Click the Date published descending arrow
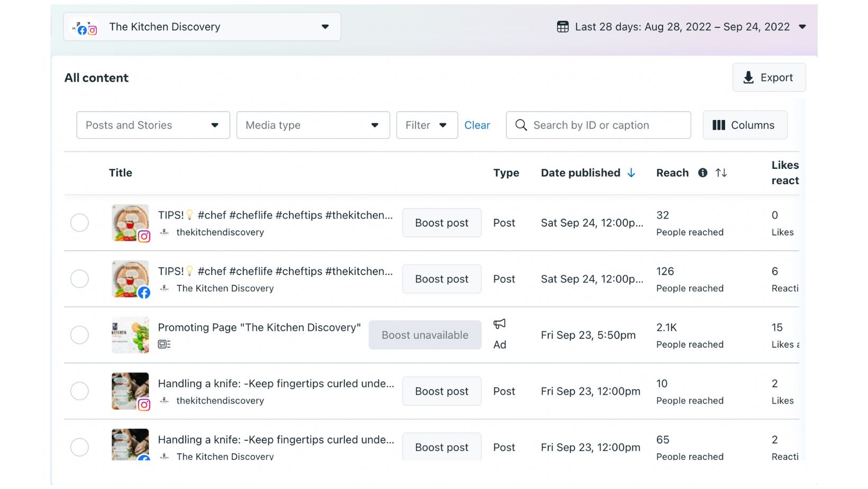Image resolution: width=868 pixels, height=489 pixels. tap(631, 173)
